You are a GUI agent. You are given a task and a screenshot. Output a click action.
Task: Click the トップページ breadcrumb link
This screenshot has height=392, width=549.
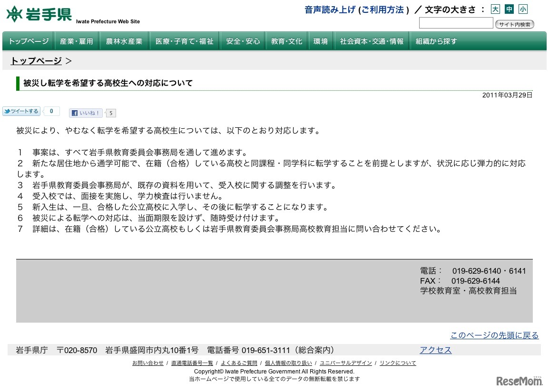36,61
